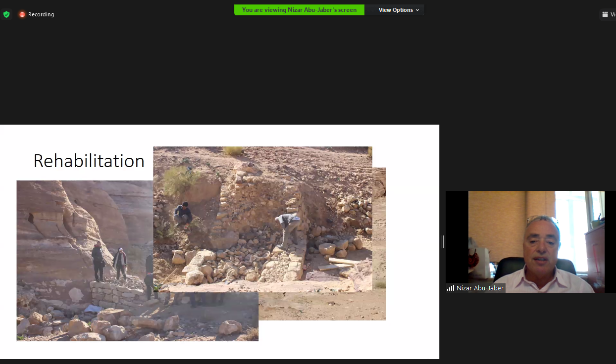This screenshot has width=616, height=364.
Task: Click the Recording label text
Action: 41,14
